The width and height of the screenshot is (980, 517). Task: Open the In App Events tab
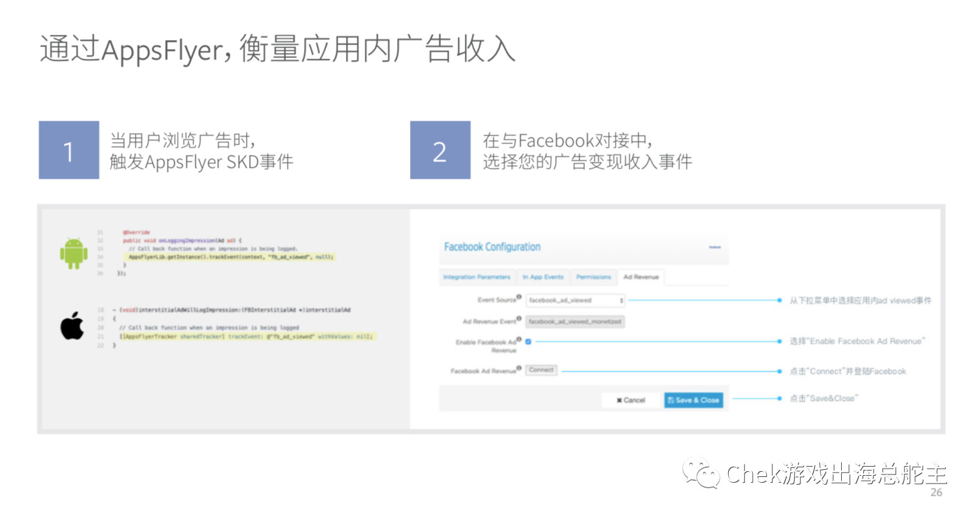coord(543,277)
